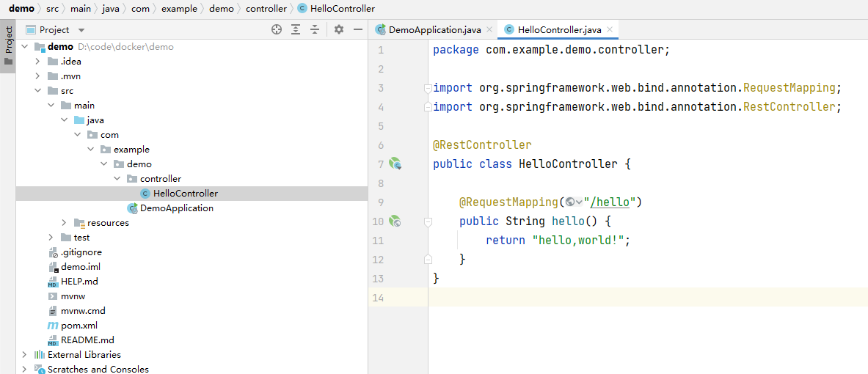Click the @RestController annotation on line 6

click(482, 145)
